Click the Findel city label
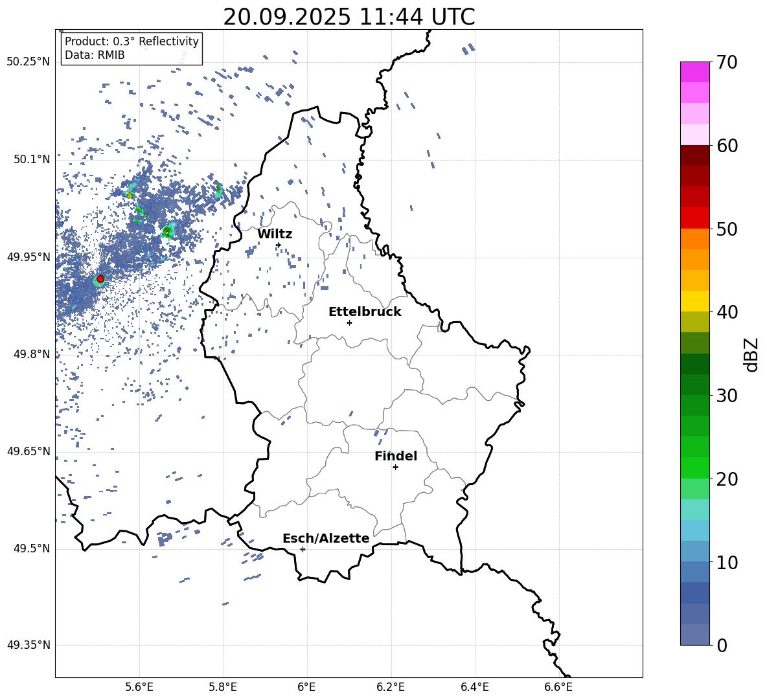This screenshot has height=700, width=767. pos(396,456)
